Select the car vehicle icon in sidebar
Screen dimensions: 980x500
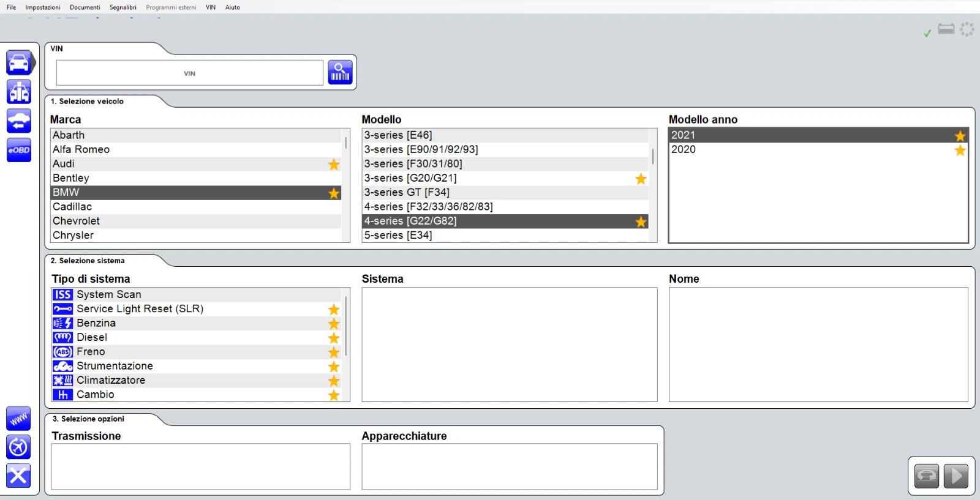19,62
